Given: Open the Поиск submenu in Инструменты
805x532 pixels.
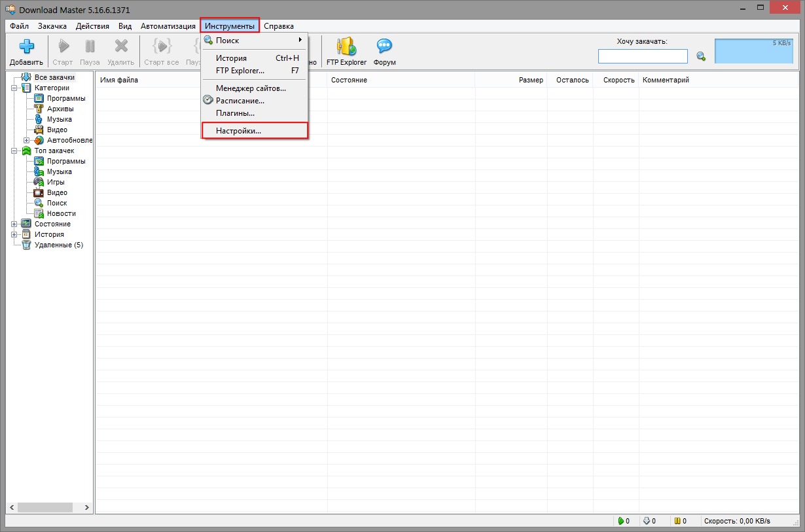Looking at the screenshot, I should click(x=255, y=41).
